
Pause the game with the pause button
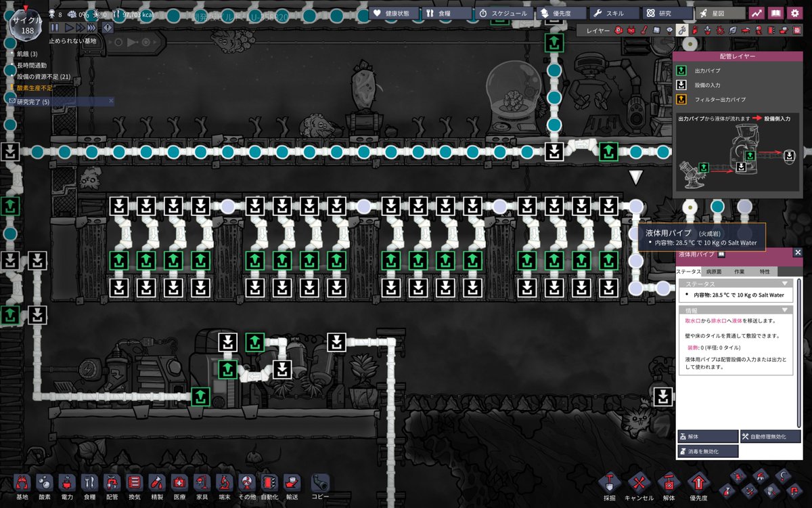click(53, 28)
